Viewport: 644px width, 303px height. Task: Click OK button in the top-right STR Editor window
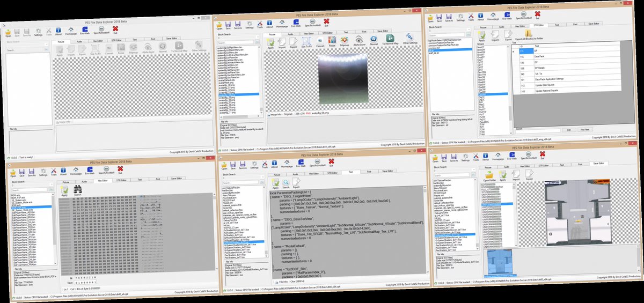(x=569, y=130)
